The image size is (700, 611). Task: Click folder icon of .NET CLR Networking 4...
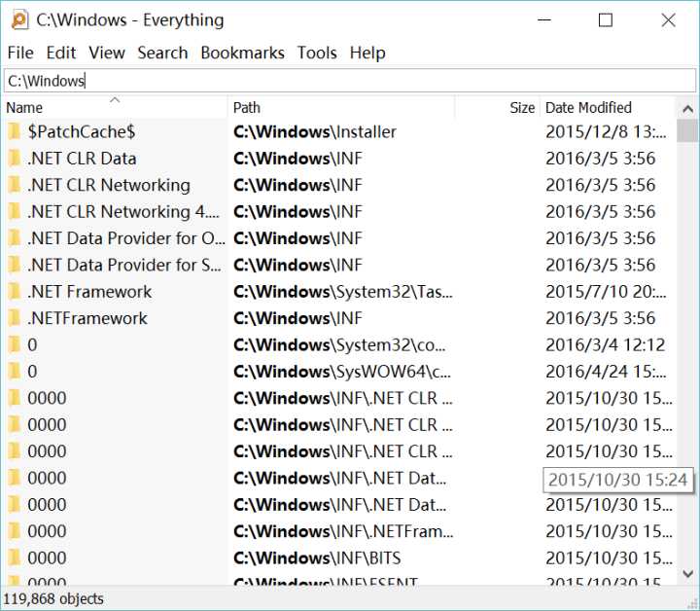15,212
